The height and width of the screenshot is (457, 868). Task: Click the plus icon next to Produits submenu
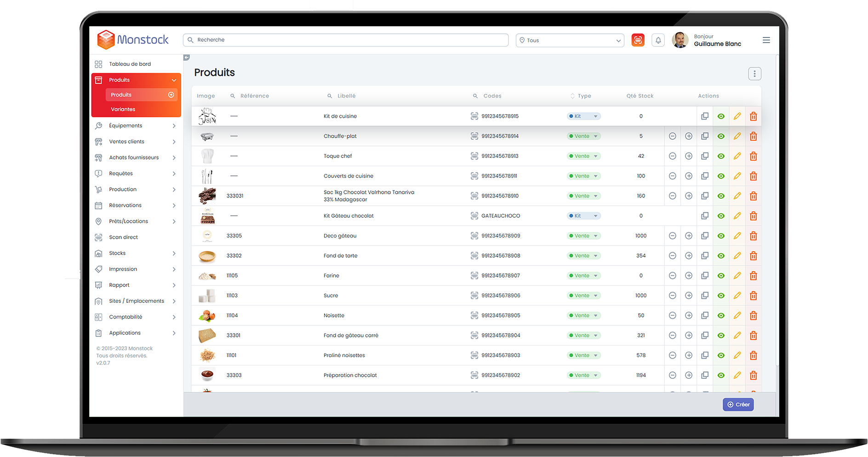[x=171, y=95]
